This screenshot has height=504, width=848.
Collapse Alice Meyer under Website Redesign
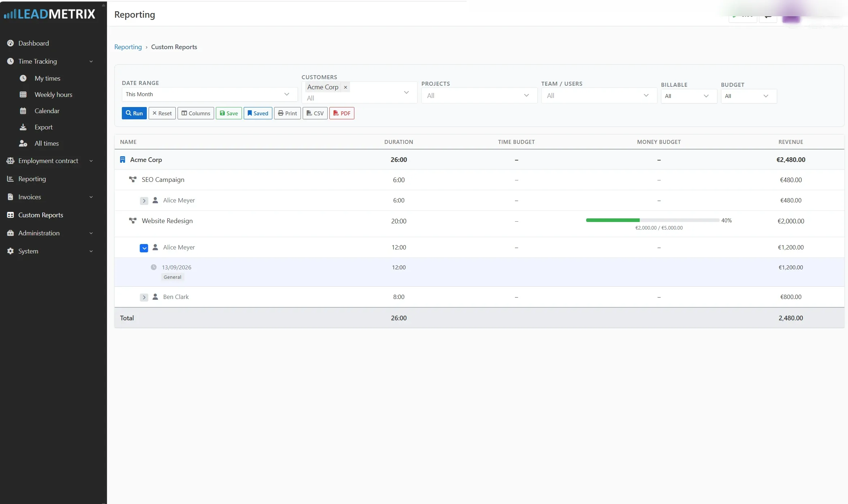tap(144, 248)
